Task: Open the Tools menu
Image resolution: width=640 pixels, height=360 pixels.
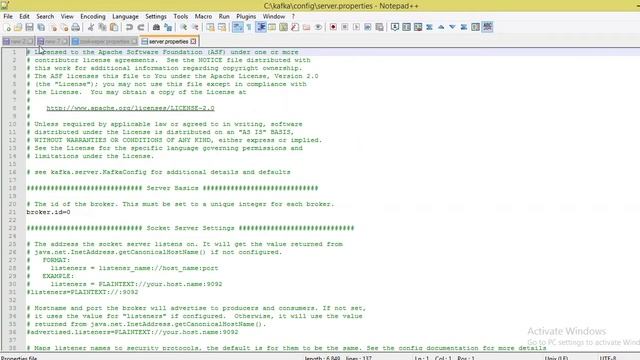Action: click(180, 16)
